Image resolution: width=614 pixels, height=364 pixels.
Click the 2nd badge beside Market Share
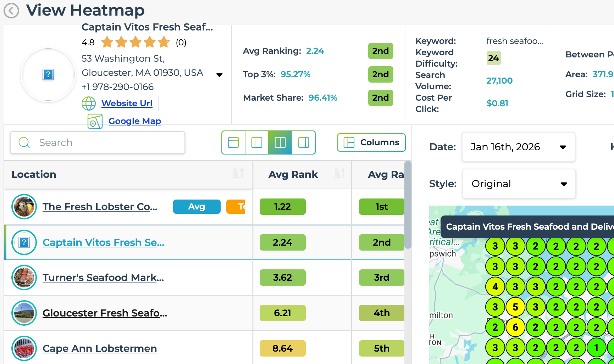[381, 98]
